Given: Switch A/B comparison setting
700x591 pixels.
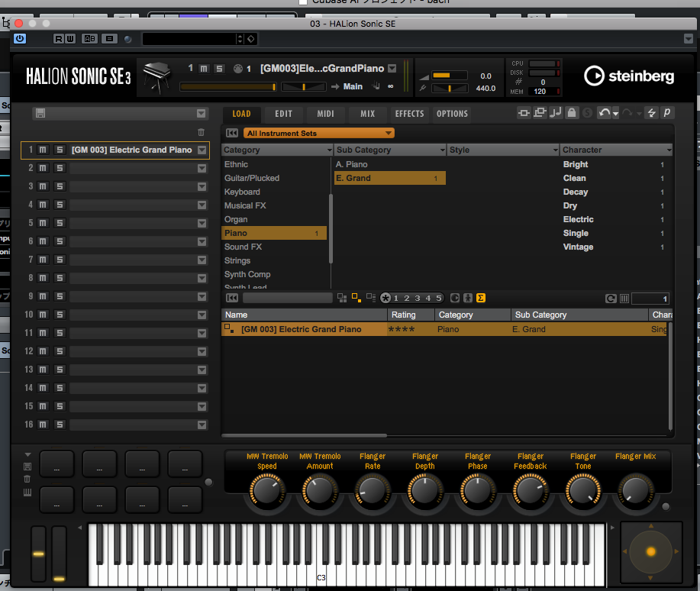Looking at the screenshot, I should pyautogui.click(x=89, y=39).
